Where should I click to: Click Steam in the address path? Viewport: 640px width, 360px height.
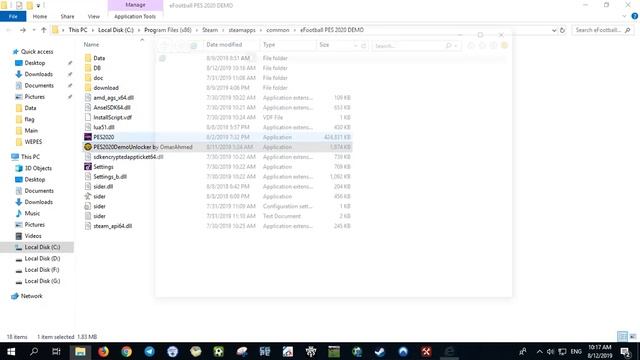210,30
